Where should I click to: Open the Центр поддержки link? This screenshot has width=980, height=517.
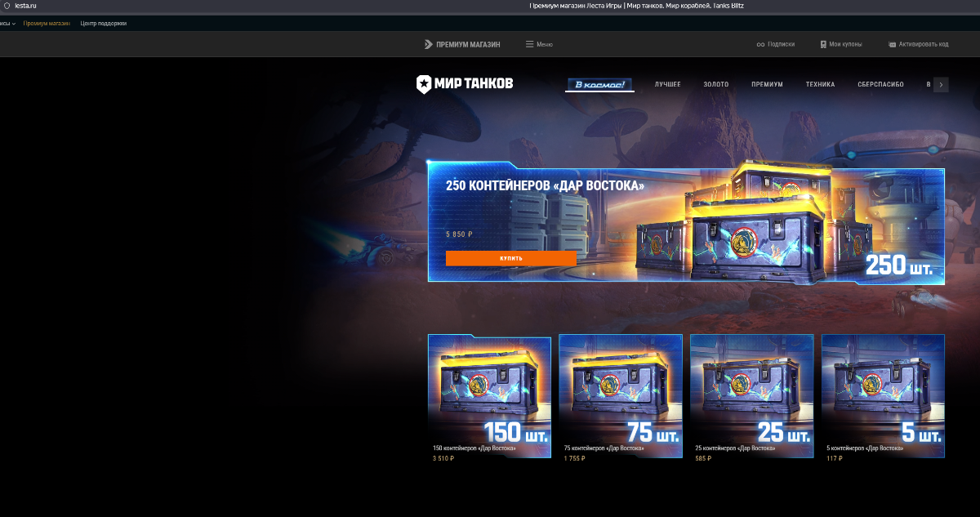(x=103, y=24)
